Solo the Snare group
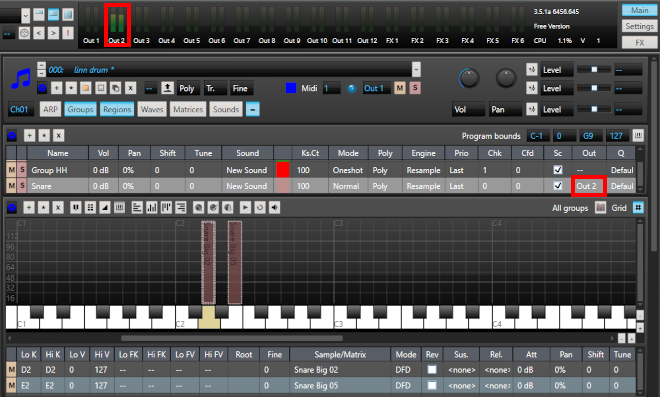 pos(22,186)
